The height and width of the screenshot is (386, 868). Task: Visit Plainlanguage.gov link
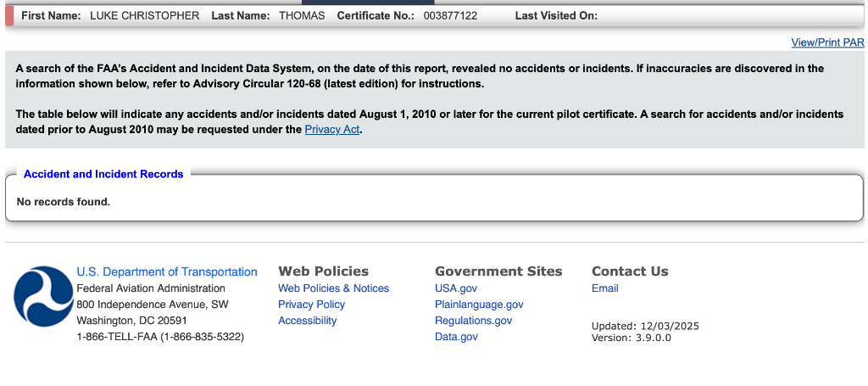coord(479,304)
